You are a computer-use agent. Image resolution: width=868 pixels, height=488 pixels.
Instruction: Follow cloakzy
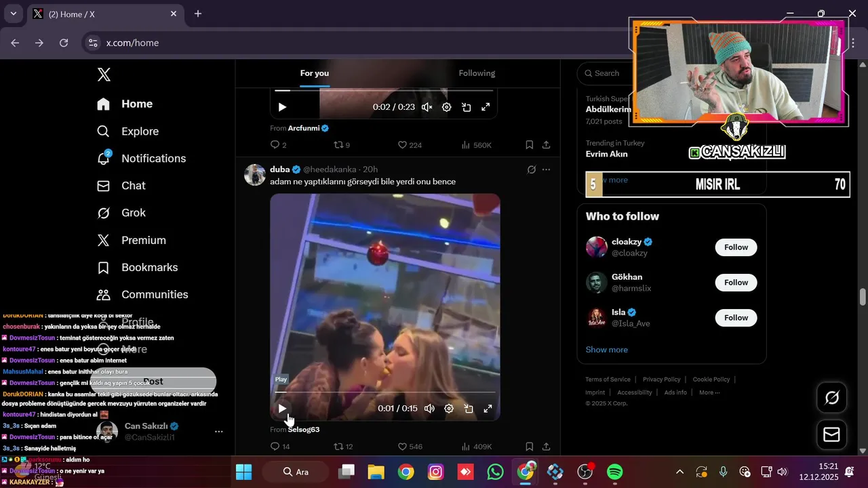pyautogui.click(x=736, y=247)
